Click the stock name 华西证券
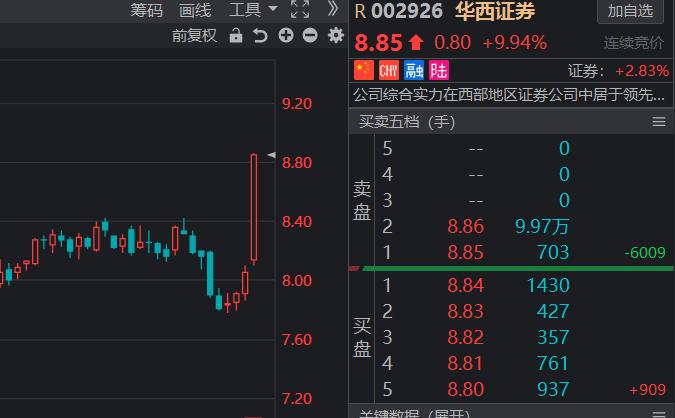 point(495,11)
